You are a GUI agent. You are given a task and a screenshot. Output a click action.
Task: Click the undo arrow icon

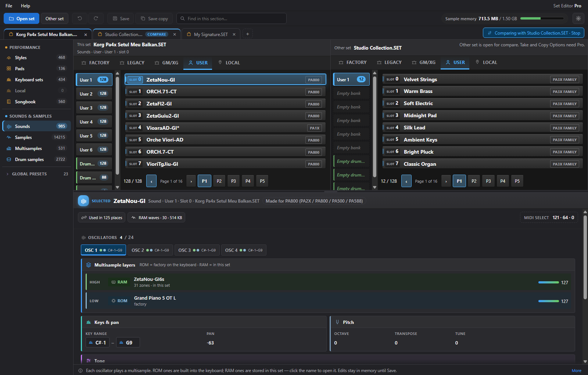coord(80,18)
